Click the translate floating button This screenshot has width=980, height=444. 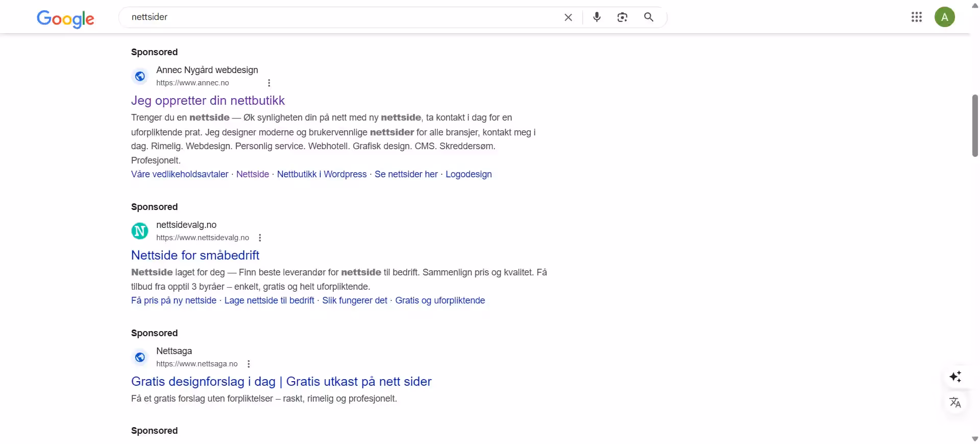coord(955,403)
